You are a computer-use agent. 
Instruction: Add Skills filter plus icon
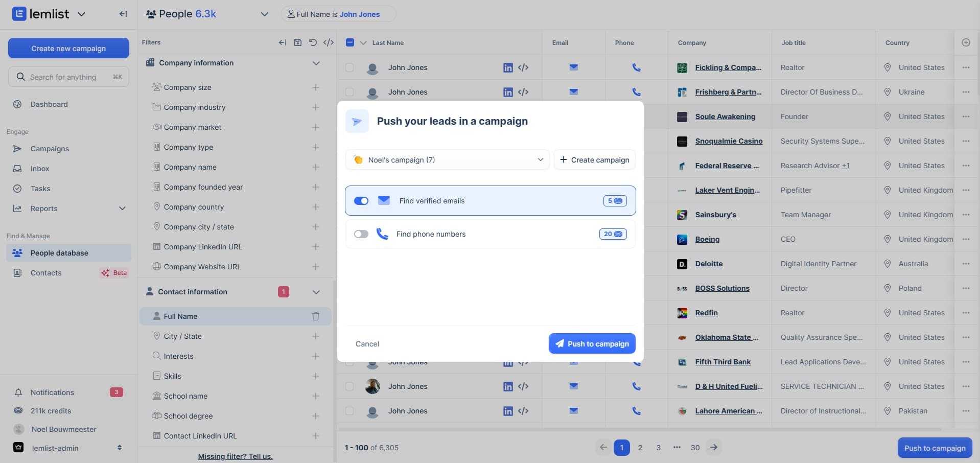click(316, 376)
